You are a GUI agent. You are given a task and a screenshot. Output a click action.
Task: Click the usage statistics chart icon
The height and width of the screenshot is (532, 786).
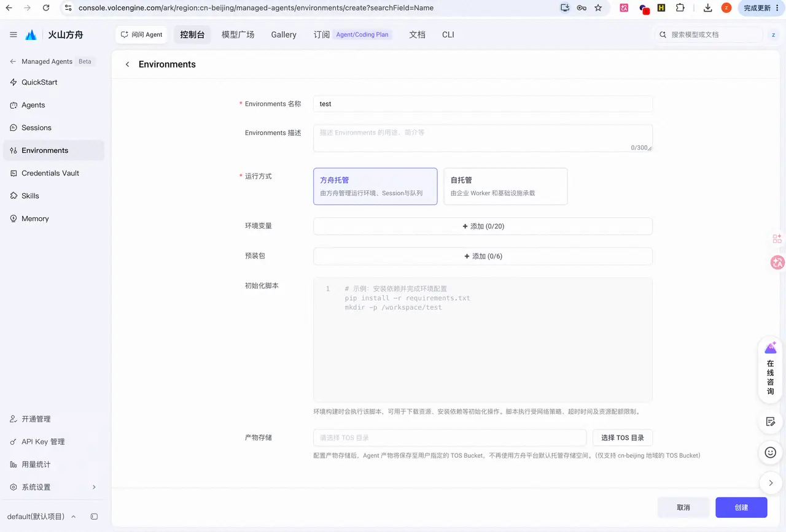point(14,465)
